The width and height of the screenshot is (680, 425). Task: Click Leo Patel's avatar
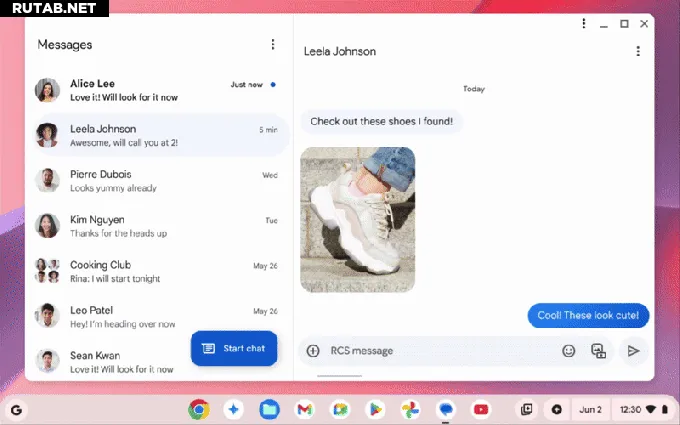click(x=47, y=316)
